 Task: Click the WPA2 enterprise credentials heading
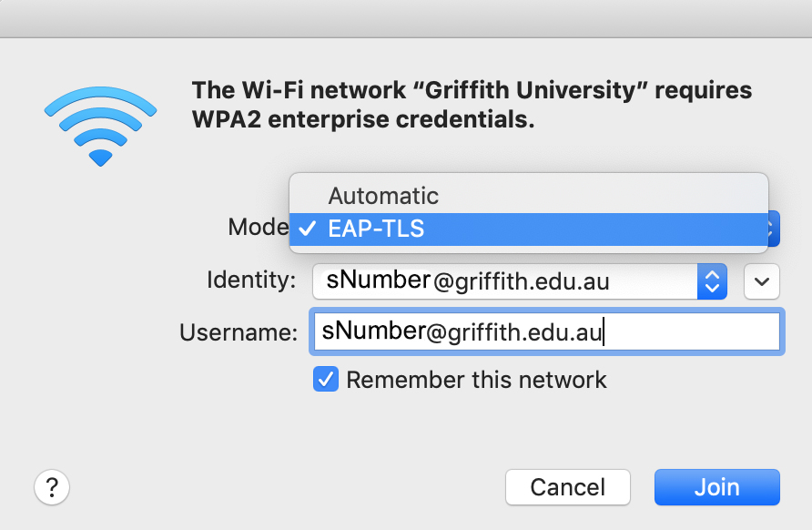472,105
